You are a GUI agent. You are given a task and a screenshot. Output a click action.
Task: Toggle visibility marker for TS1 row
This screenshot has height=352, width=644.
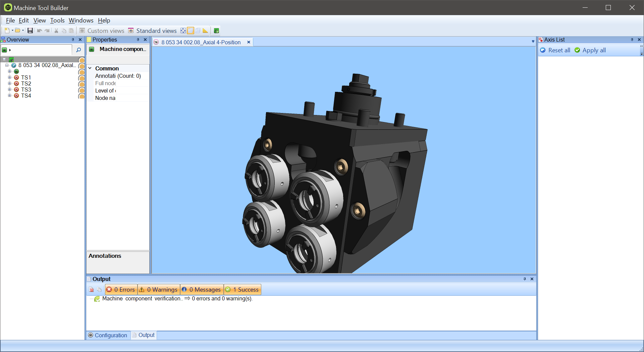tap(81, 78)
